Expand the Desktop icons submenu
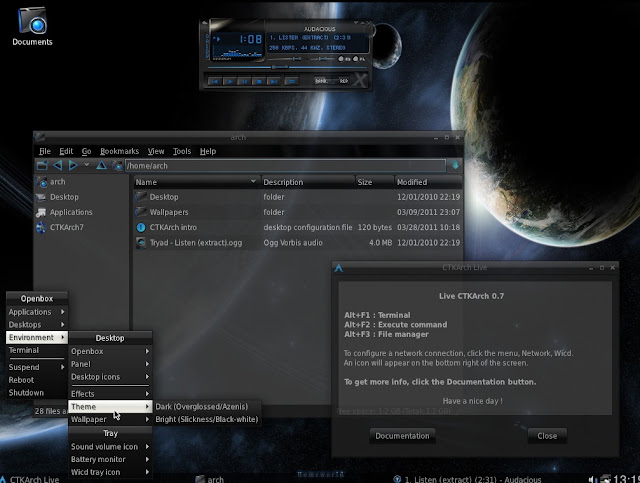The height and width of the screenshot is (483, 640). click(x=110, y=376)
